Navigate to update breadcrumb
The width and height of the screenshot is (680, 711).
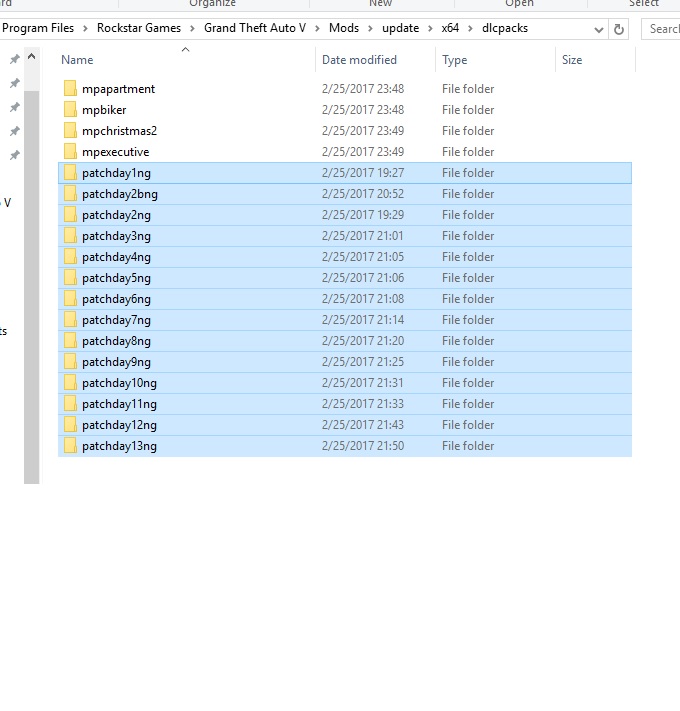coord(400,28)
